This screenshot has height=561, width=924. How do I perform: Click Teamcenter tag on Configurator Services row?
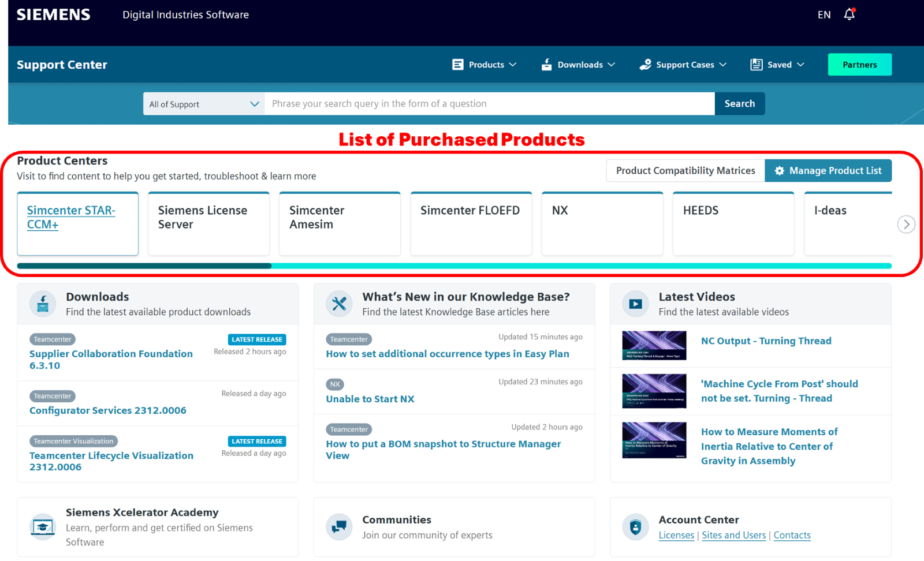(x=53, y=396)
